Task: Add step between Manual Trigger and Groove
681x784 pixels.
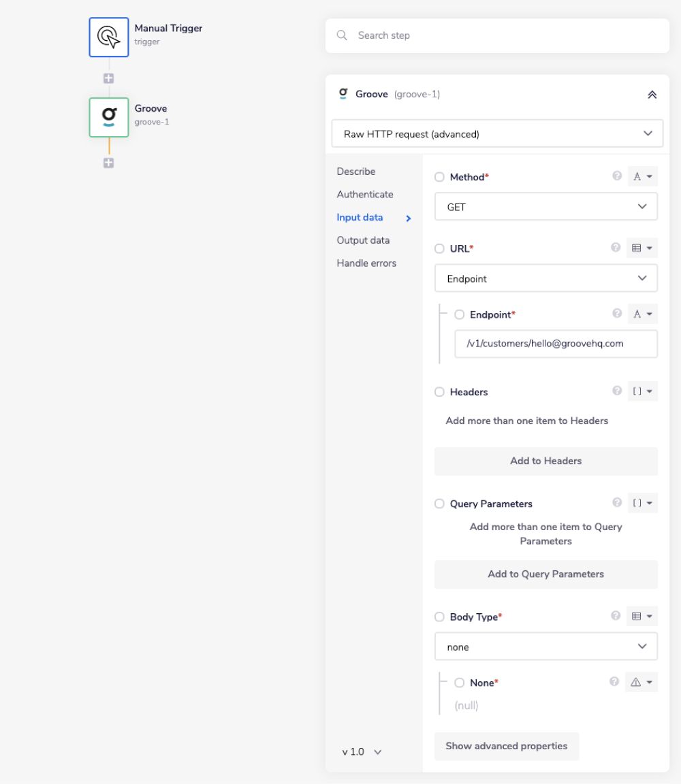Action: [x=108, y=78]
